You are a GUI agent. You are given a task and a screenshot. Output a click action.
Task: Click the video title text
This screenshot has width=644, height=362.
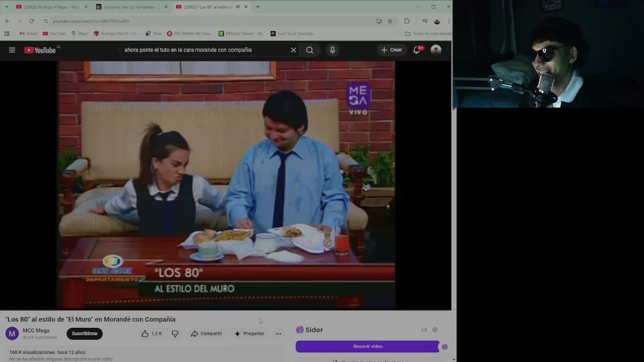(91, 319)
